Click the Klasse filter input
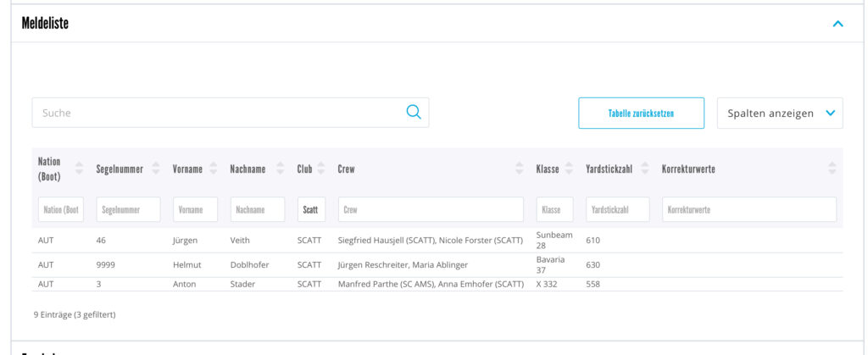 [x=554, y=209]
